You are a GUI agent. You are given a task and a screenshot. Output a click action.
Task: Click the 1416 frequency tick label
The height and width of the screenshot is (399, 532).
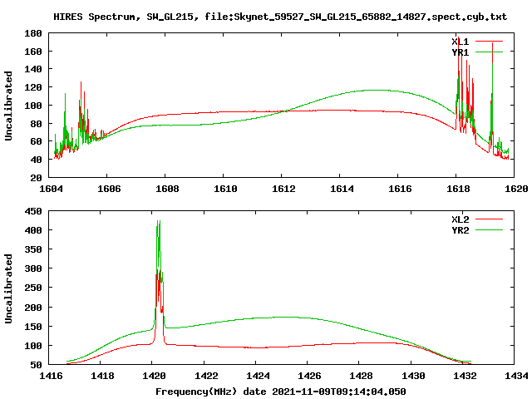click(x=51, y=376)
